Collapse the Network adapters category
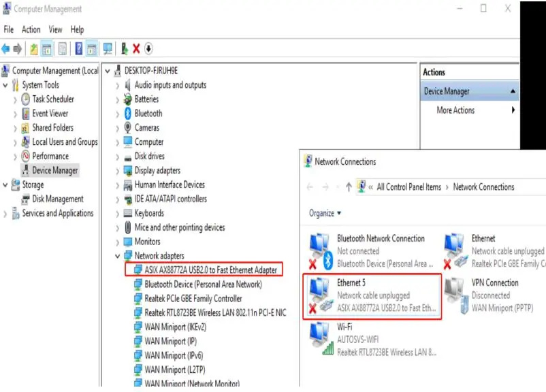The width and height of the screenshot is (546, 392). (118, 256)
